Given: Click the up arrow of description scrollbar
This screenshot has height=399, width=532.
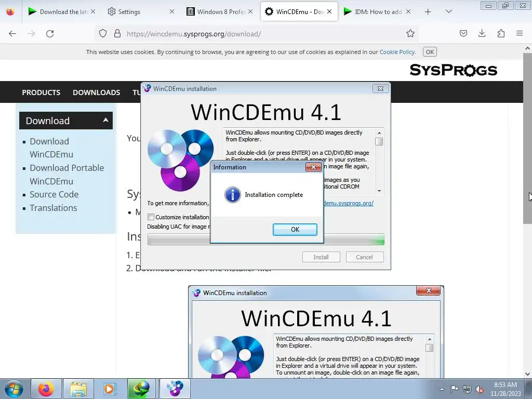Looking at the screenshot, I should 379,132.
